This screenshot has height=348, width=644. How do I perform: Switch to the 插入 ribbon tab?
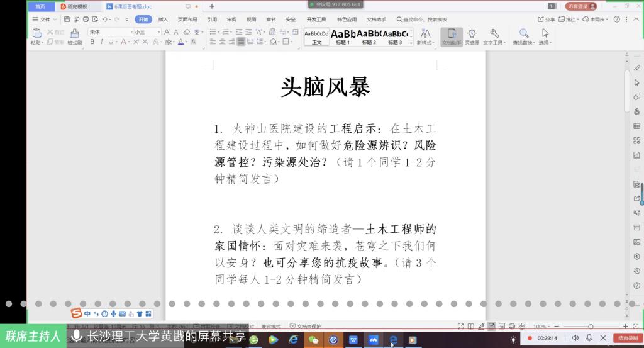[x=163, y=20]
